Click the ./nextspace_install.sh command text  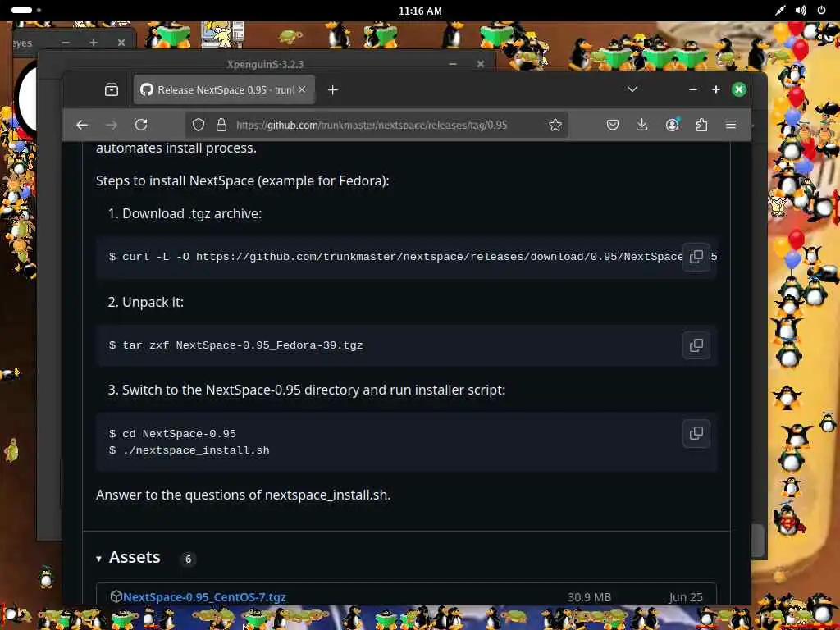pos(195,450)
